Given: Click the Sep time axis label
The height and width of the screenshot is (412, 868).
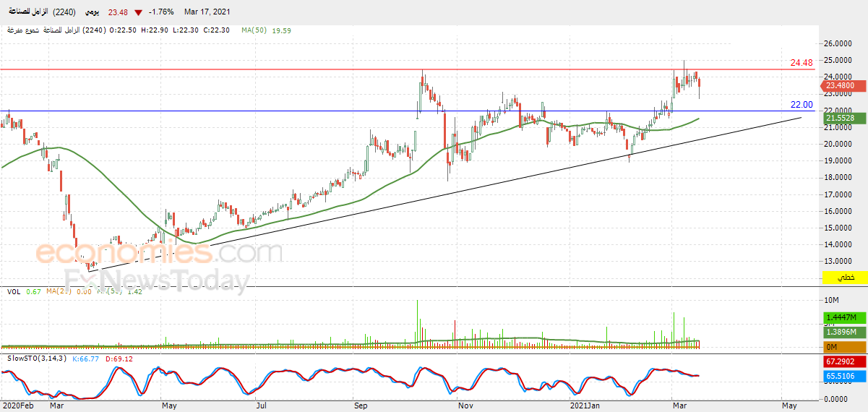Looking at the screenshot, I should coord(361,406).
